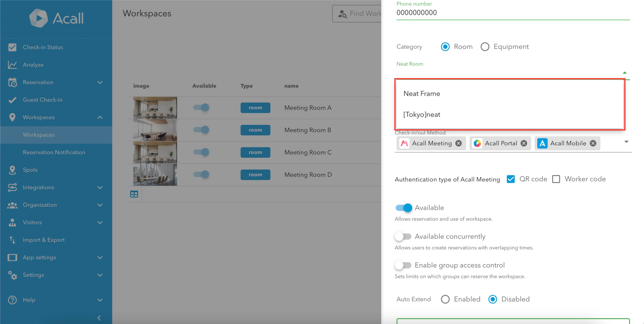Viewport: 644px width, 324px height.
Task: Select Auto Extend Enabled radio button
Action: 445,299
